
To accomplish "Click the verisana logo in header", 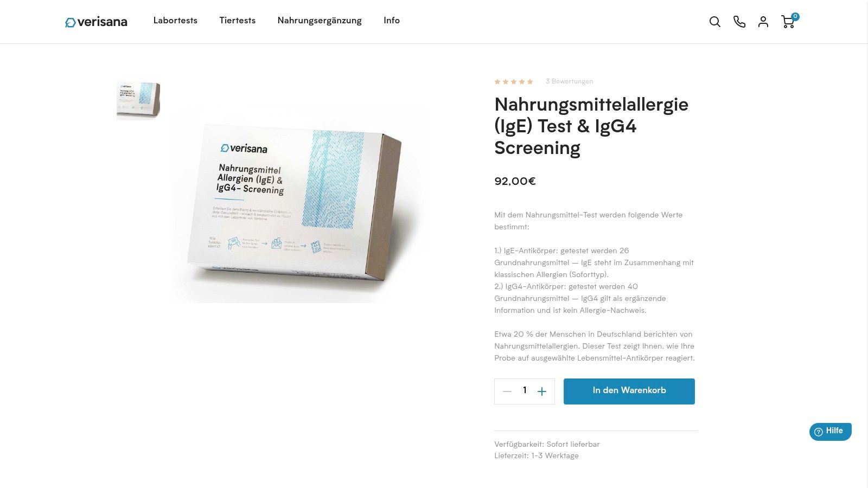I will [x=97, y=22].
